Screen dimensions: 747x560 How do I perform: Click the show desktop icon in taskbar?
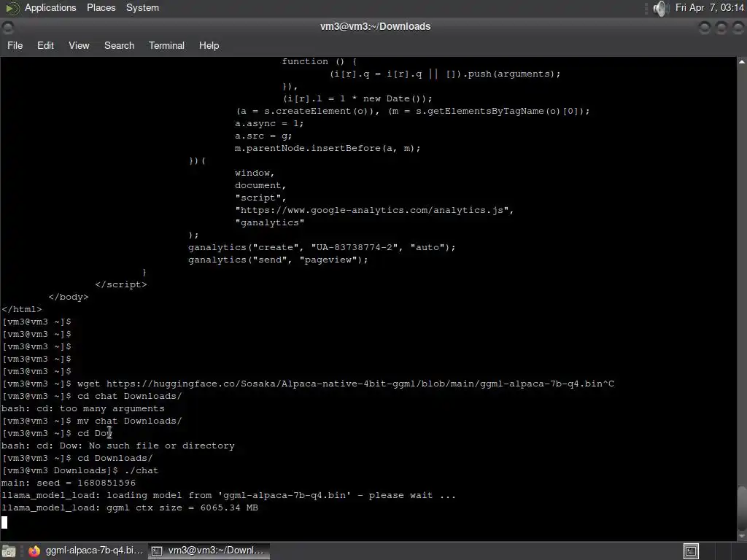[x=9, y=551]
